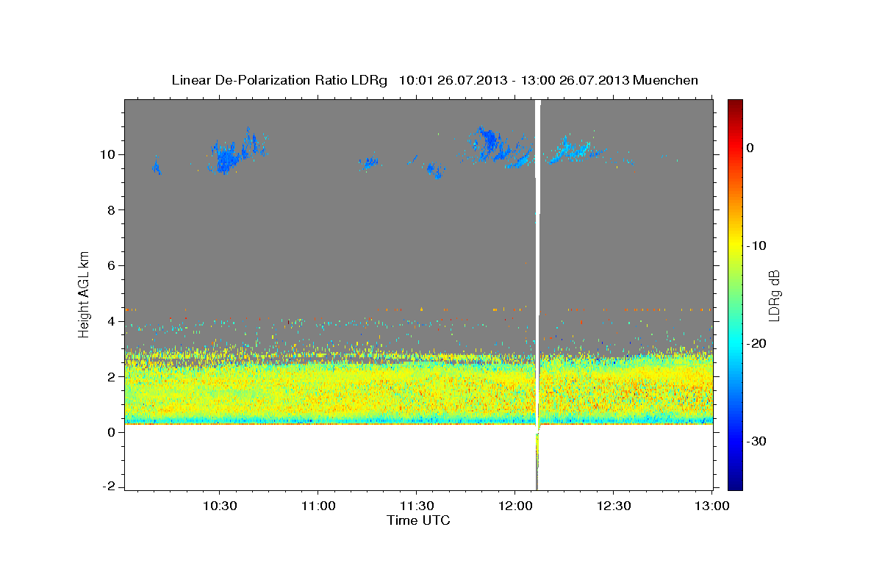Click the 'Time UTC' axis title
The width and height of the screenshot is (882, 588).
(x=418, y=520)
